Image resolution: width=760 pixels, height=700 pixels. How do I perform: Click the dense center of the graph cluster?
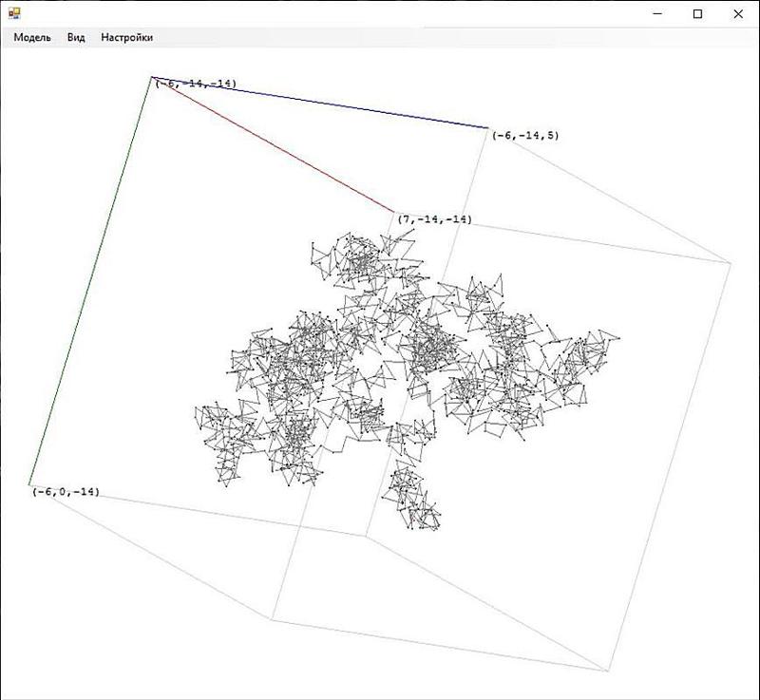[x=426, y=351]
